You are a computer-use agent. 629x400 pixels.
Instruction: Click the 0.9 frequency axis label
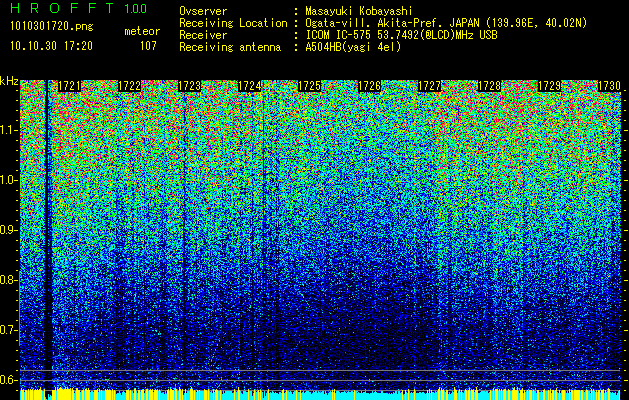[8, 230]
